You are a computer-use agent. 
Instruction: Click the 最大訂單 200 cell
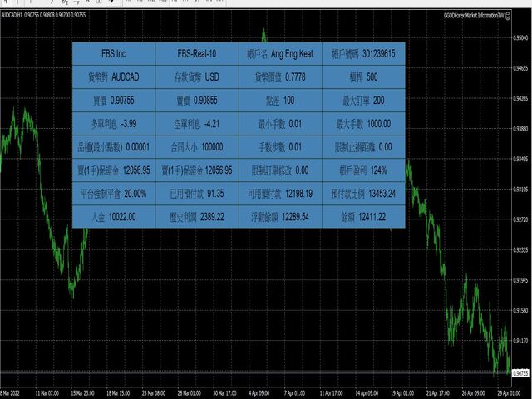[x=364, y=101]
